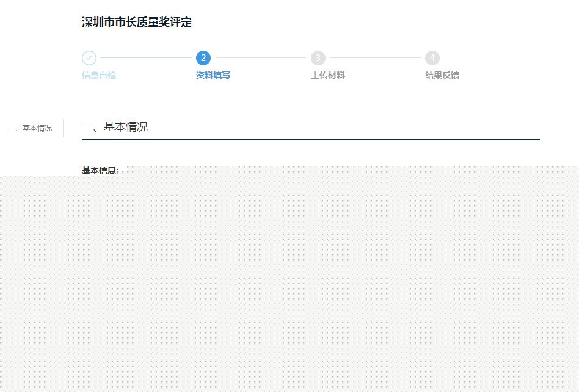Click the 基本信息 label
The width and height of the screenshot is (579, 392).
(x=100, y=170)
